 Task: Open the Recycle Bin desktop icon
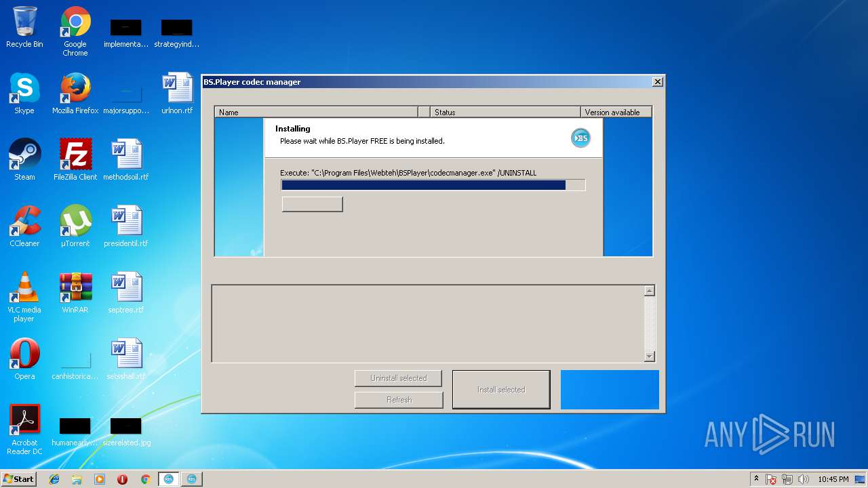[x=24, y=27]
